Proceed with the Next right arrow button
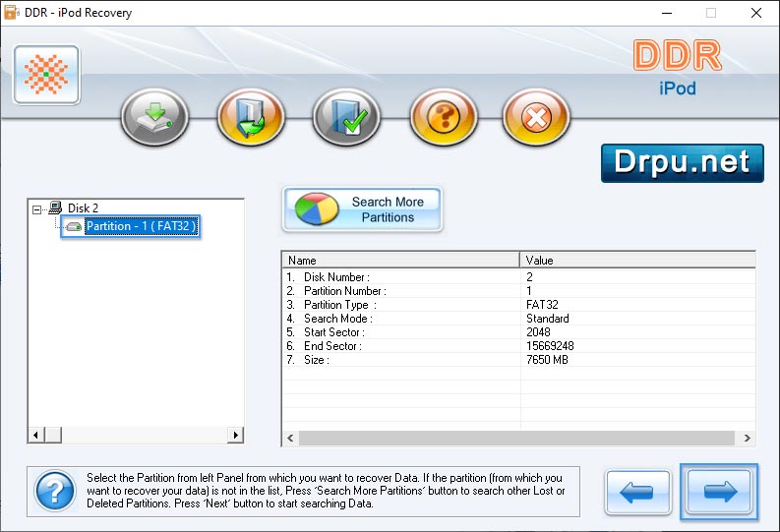The width and height of the screenshot is (780, 532). (719, 492)
